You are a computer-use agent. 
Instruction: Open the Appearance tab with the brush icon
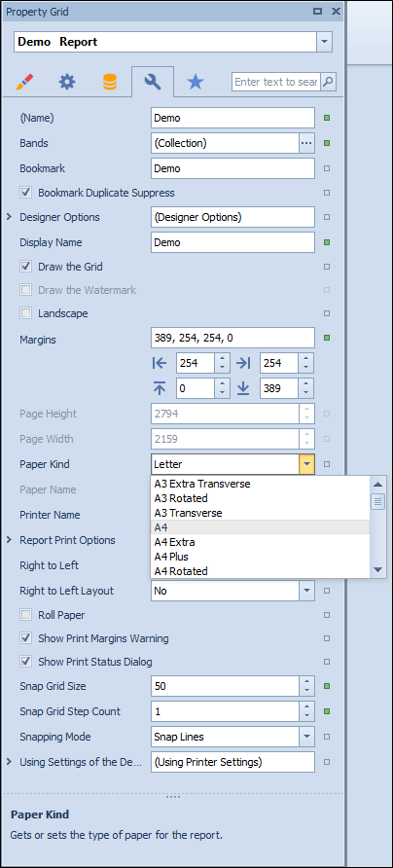[x=25, y=82]
